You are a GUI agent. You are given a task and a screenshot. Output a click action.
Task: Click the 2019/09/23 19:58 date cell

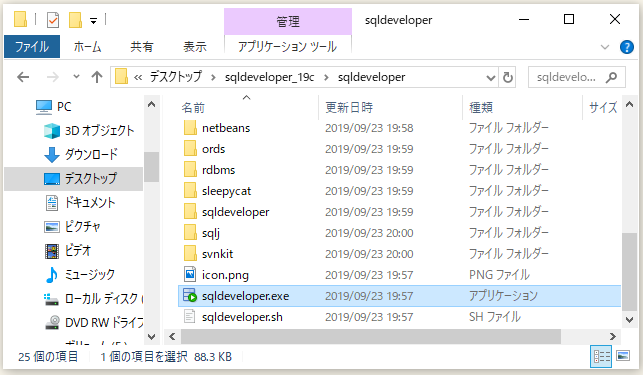coord(369,128)
